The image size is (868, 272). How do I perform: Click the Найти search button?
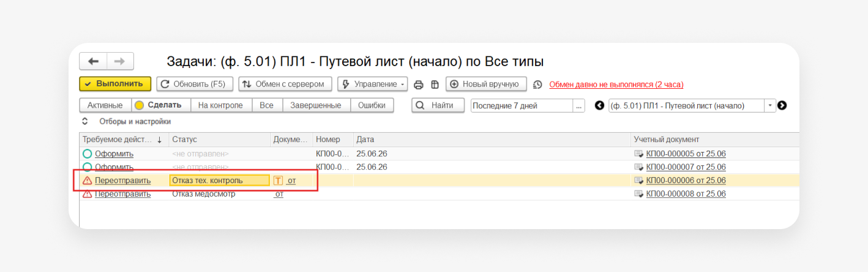click(438, 105)
